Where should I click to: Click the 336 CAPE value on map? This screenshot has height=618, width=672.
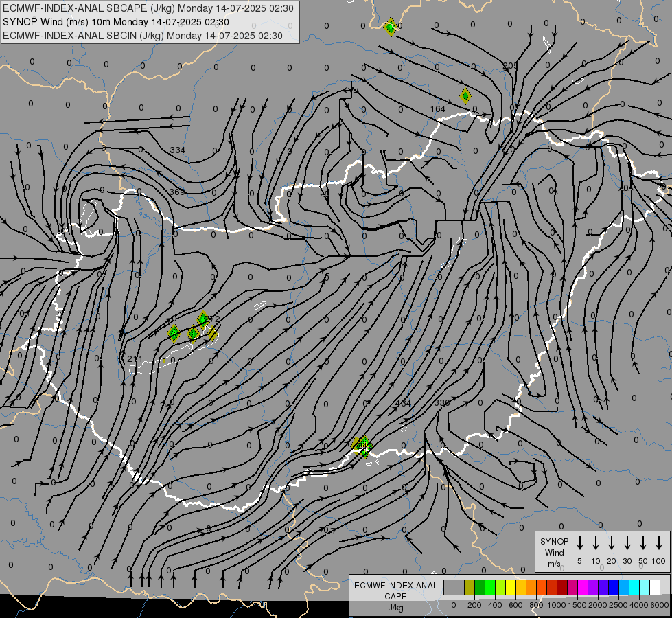pos(442,402)
